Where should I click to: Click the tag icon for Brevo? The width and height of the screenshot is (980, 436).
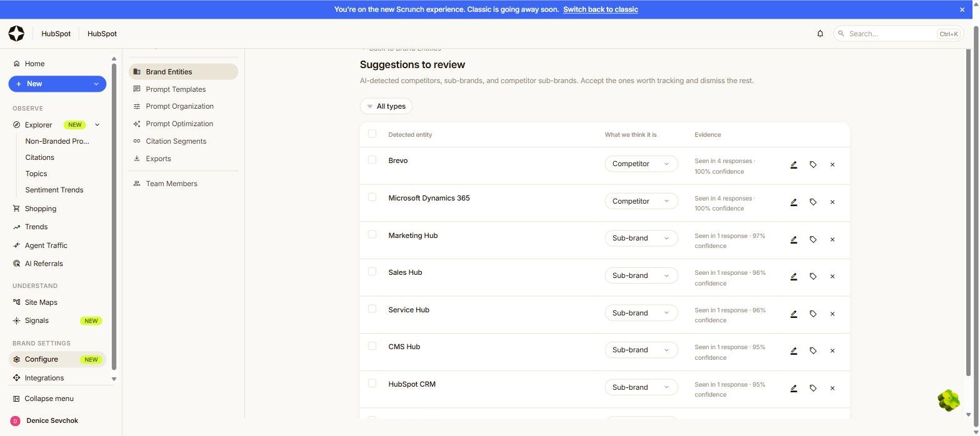[x=813, y=165]
